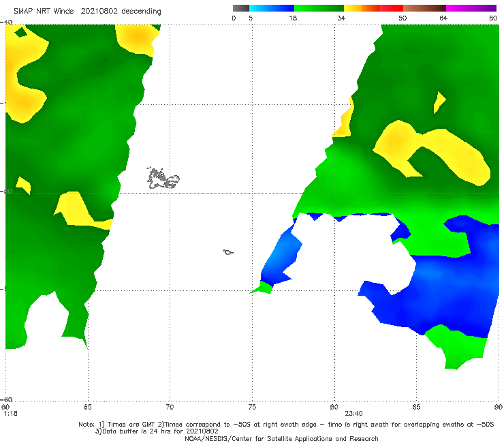Click the longitude label "90" on the axis
The height and width of the screenshot is (443, 504).
(499, 407)
